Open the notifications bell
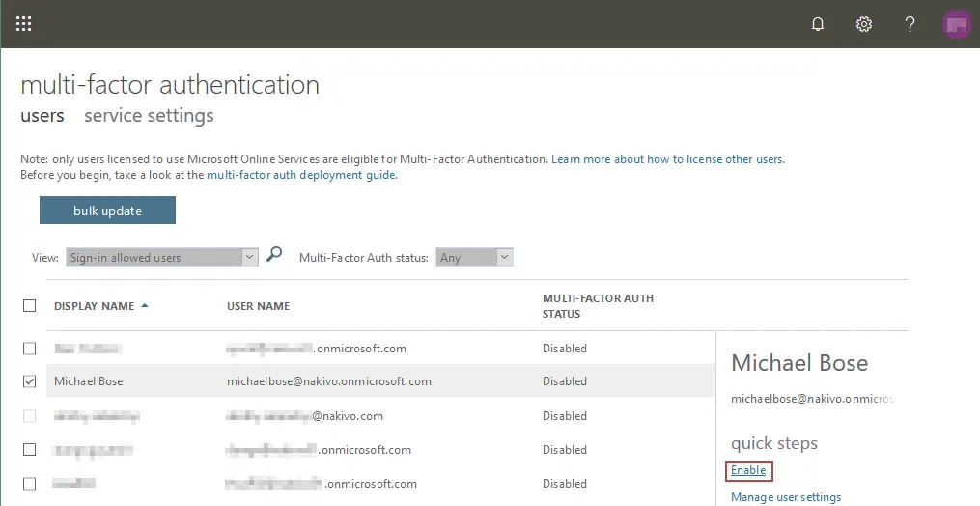The image size is (980, 506). 818,24
